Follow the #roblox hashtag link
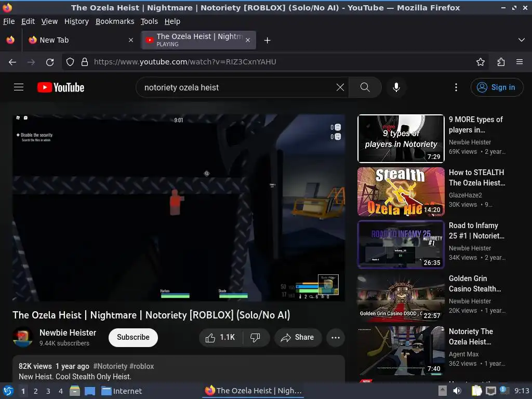This screenshot has width=532, height=399. 141,366
